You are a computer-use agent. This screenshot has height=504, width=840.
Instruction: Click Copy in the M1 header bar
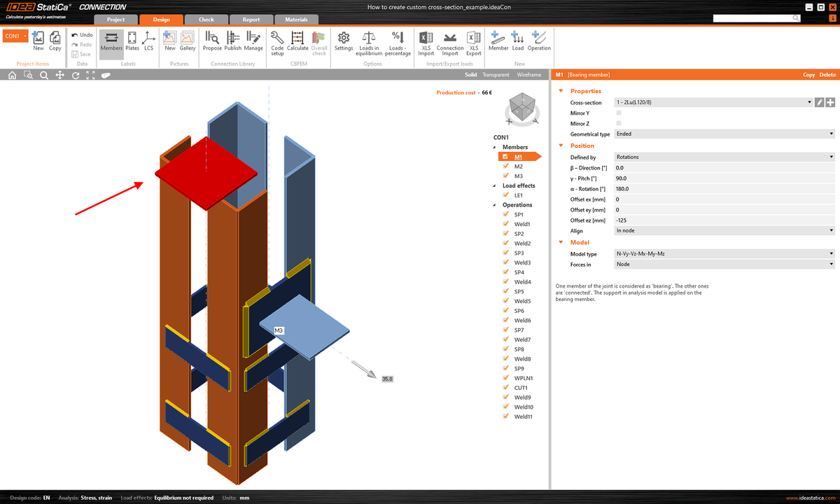808,74
